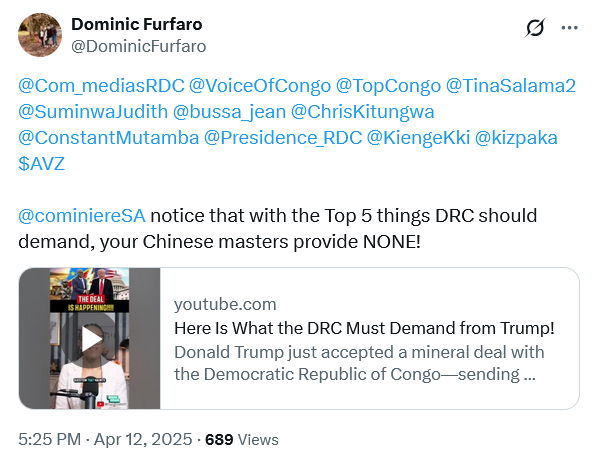Click Dominic Furfaro's profile avatar

coord(40,35)
